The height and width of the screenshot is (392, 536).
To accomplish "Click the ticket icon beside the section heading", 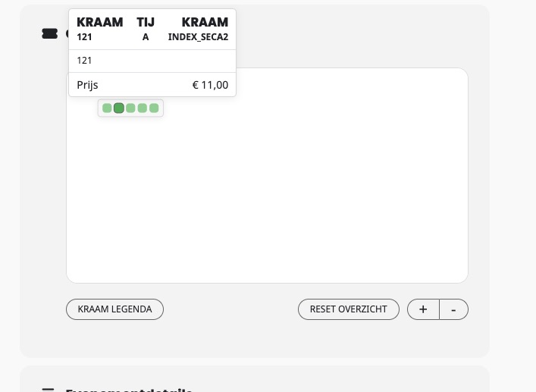I will pyautogui.click(x=49, y=34).
